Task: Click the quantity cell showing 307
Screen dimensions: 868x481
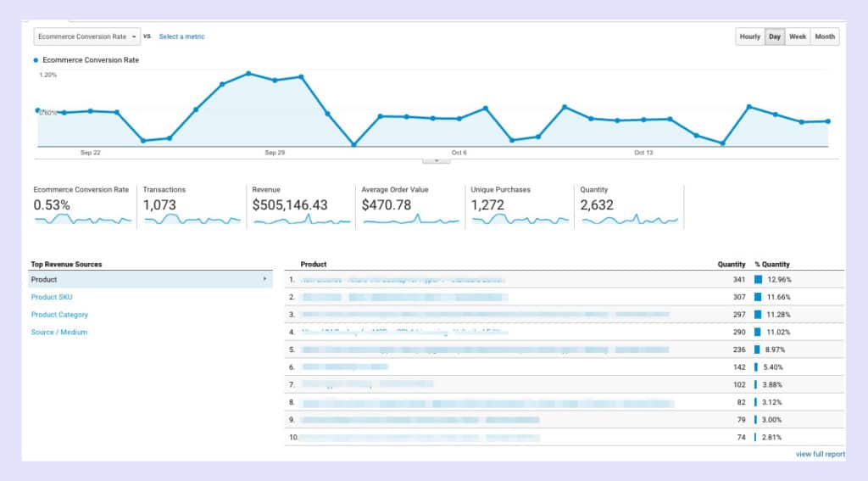Action: [x=739, y=298]
